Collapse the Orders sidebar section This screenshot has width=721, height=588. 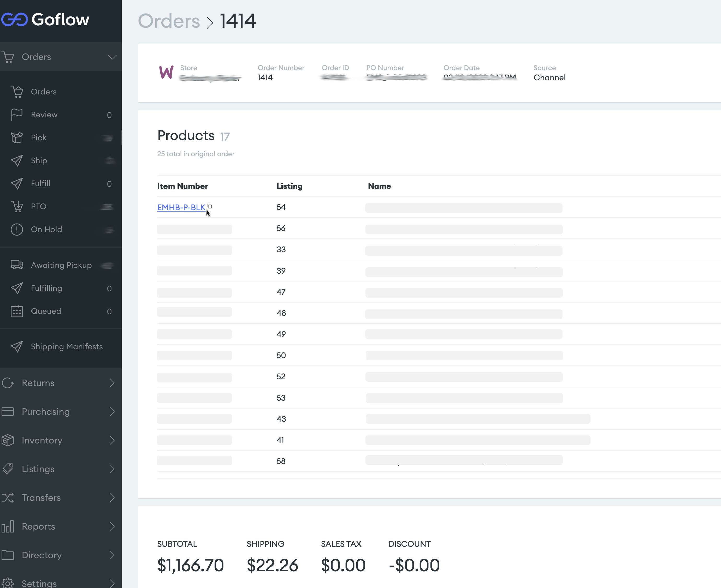click(x=112, y=57)
